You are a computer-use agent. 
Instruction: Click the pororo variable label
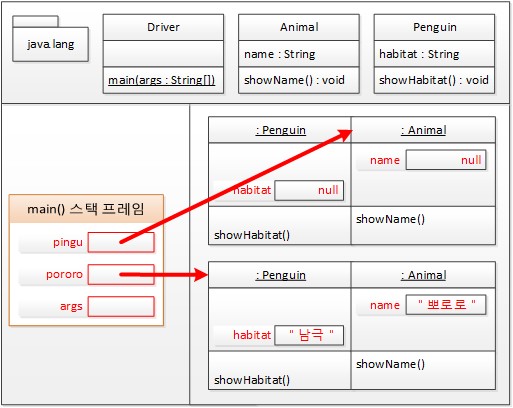[x=64, y=274]
